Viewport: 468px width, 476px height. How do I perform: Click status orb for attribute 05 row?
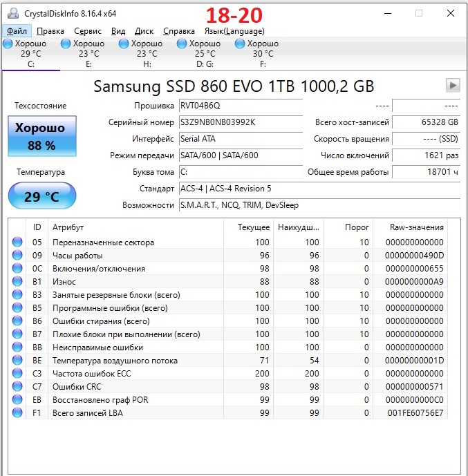(17, 242)
